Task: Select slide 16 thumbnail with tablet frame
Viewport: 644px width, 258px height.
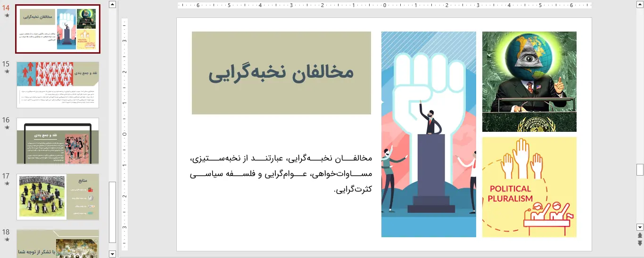Action: [58, 141]
